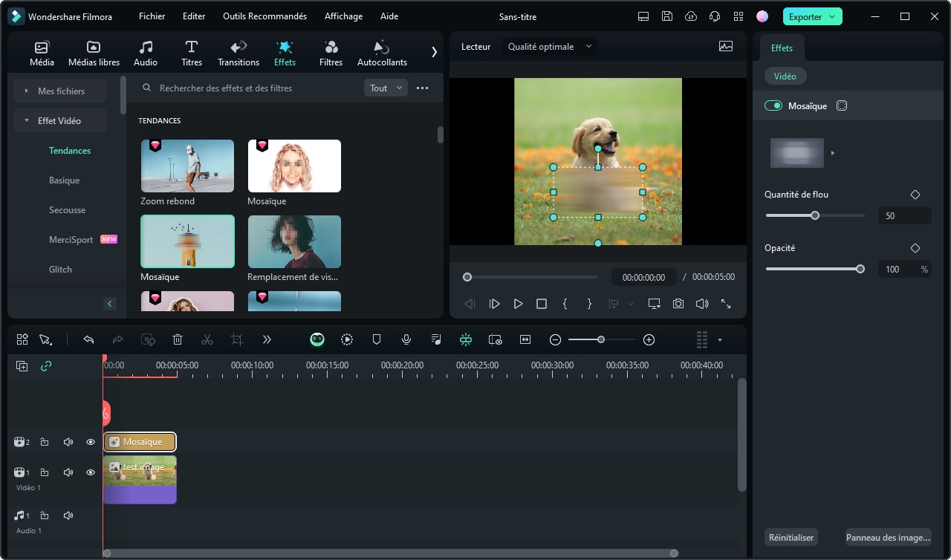This screenshot has width=951, height=560.
Task: Lock the Vidéo 1 track
Action: point(45,472)
